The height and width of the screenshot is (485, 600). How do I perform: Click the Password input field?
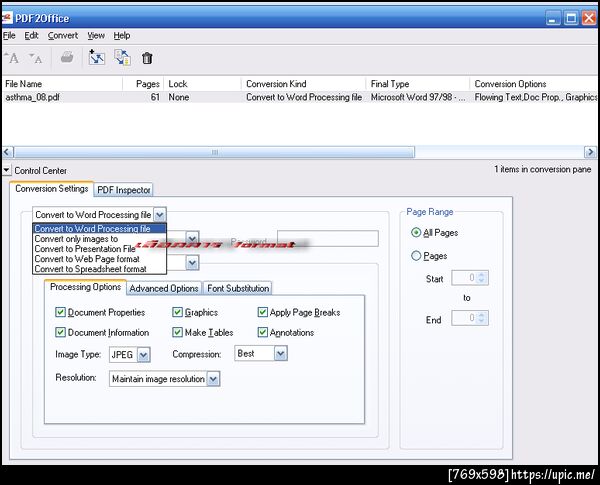pos(328,238)
